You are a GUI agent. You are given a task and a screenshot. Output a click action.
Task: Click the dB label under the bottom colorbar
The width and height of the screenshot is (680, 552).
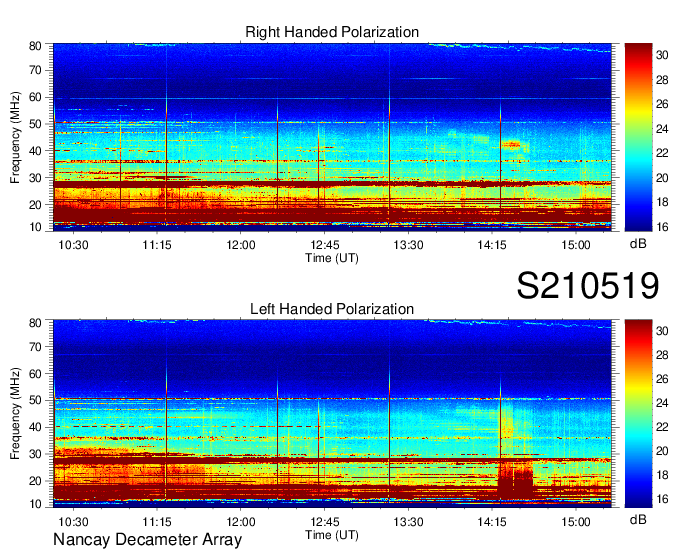[x=638, y=519]
